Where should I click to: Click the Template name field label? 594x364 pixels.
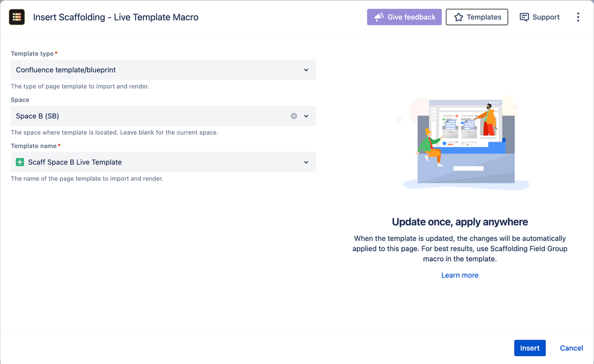coord(34,146)
